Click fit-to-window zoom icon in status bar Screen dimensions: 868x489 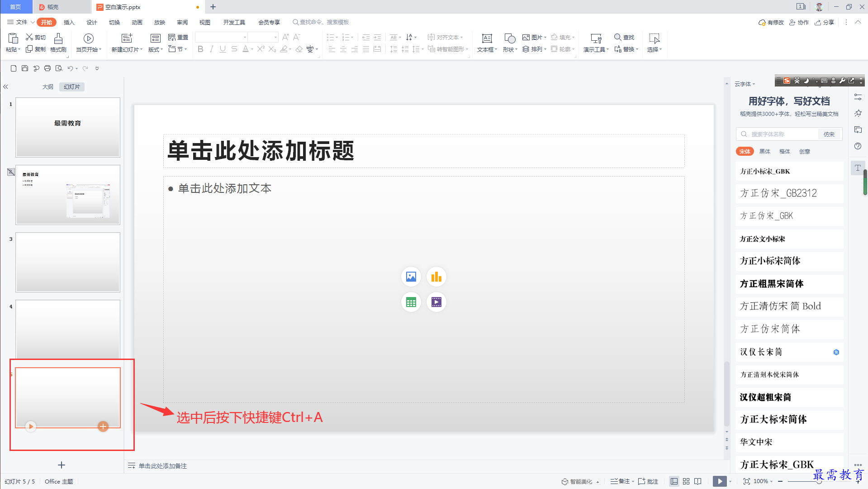click(x=746, y=481)
